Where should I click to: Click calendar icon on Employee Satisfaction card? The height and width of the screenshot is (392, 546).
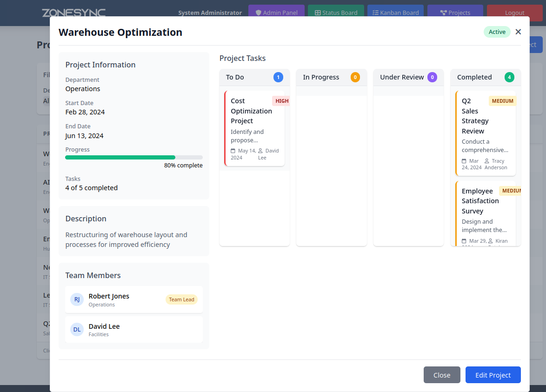[x=464, y=241]
